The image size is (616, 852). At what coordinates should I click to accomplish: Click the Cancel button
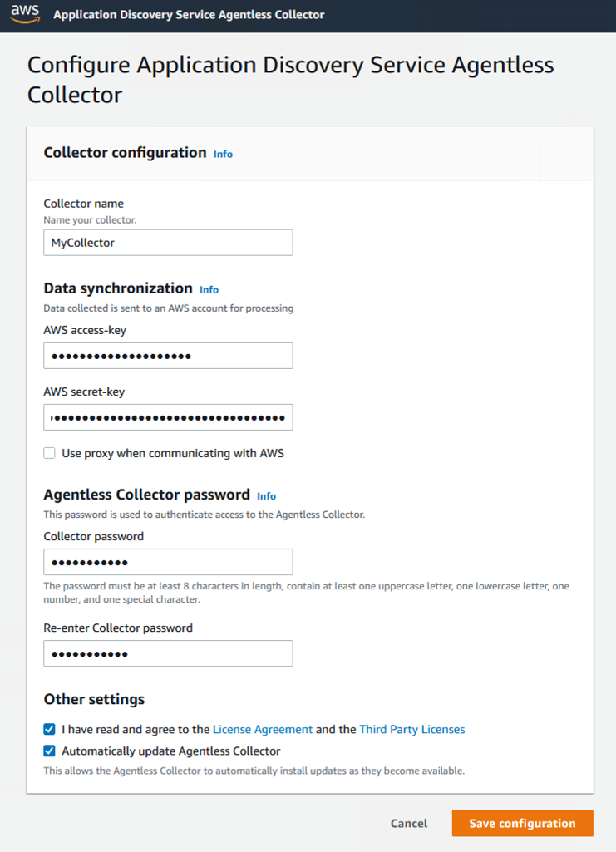408,823
